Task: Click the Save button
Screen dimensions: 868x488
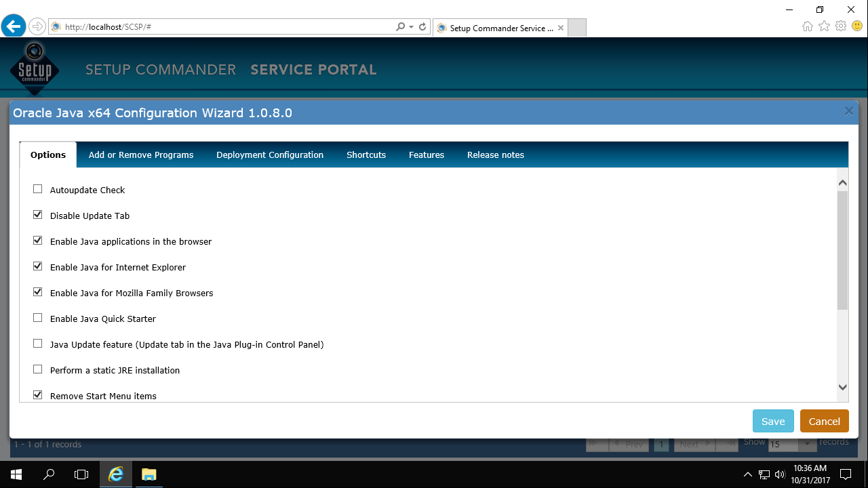Action: (773, 421)
